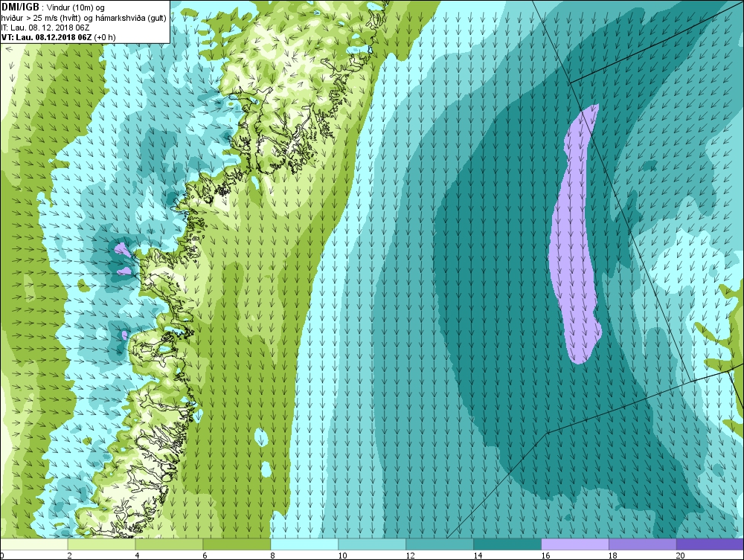Click the legend value 16
Screen dimensions: 744x560
(545, 556)
